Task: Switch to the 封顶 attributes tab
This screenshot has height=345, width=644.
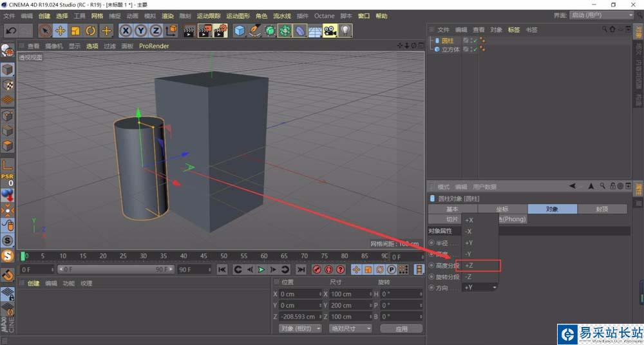Action: [x=602, y=209]
